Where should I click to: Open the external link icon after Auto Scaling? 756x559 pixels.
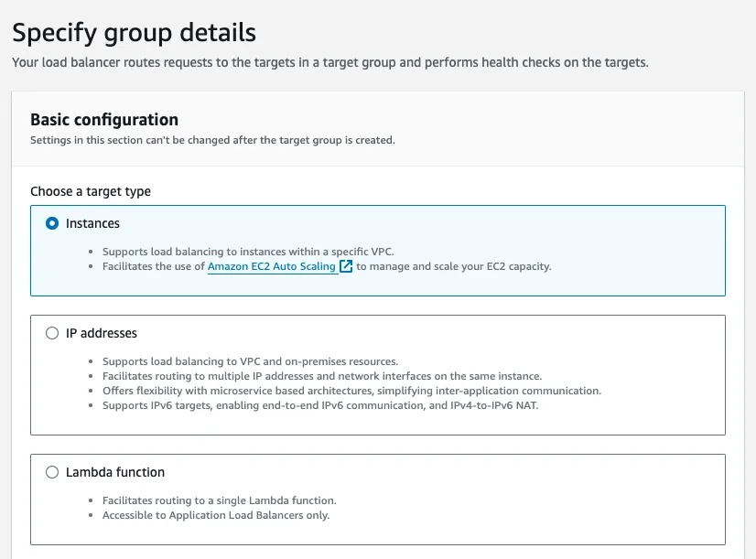pyautogui.click(x=346, y=266)
